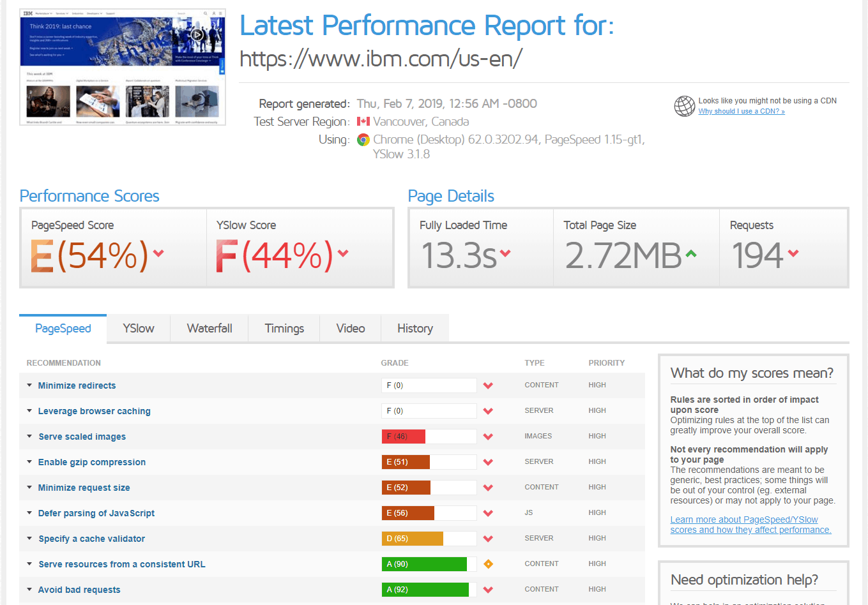Open the Waterfall tab

pos(209,329)
